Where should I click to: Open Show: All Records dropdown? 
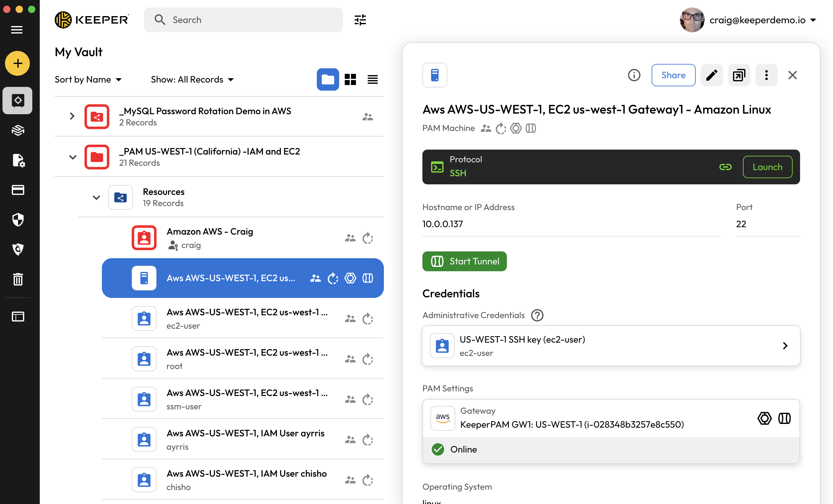point(192,79)
